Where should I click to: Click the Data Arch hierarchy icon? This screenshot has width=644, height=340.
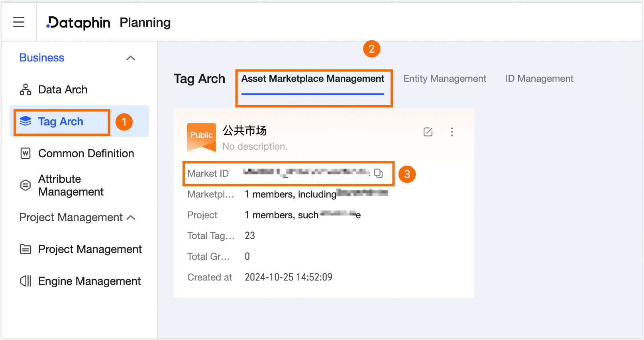(26, 89)
